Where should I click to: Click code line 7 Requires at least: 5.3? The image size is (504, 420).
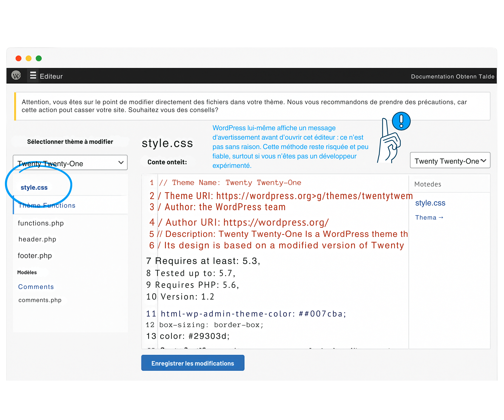coord(203,261)
